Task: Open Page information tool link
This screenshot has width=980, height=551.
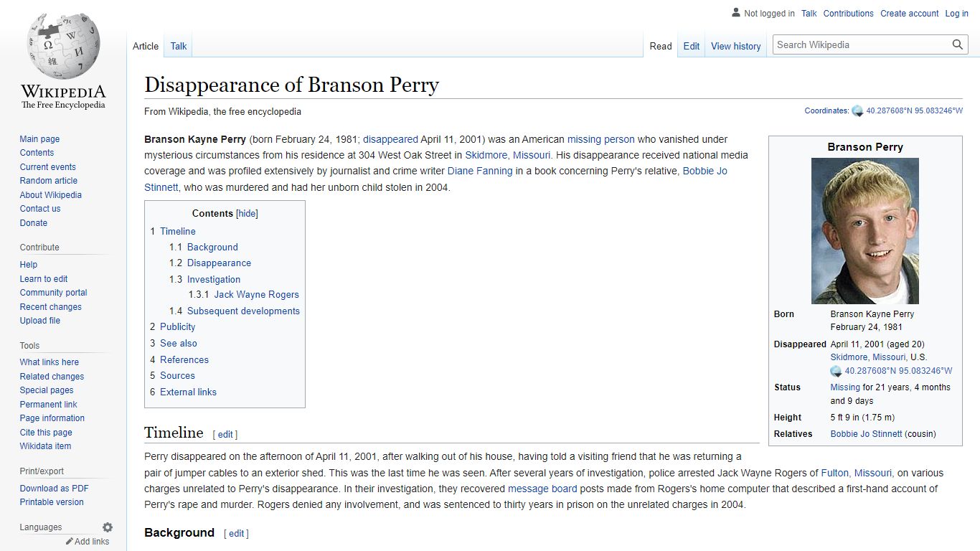Action: (52, 418)
